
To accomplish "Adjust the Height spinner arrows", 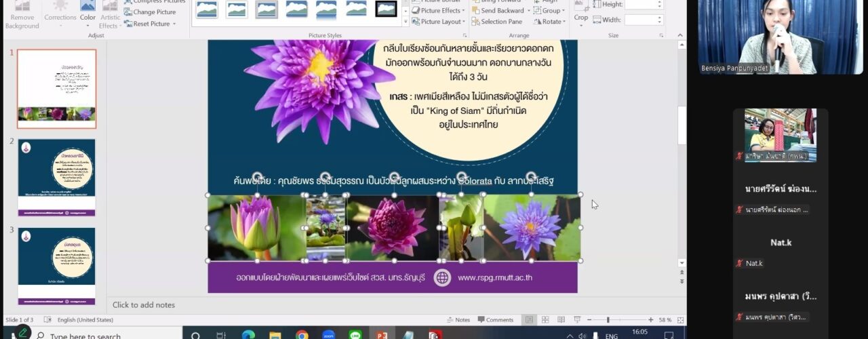I will point(660,4).
